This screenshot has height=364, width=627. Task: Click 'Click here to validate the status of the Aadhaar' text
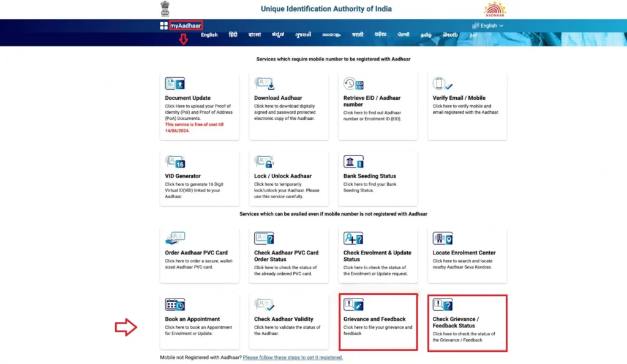point(287,330)
